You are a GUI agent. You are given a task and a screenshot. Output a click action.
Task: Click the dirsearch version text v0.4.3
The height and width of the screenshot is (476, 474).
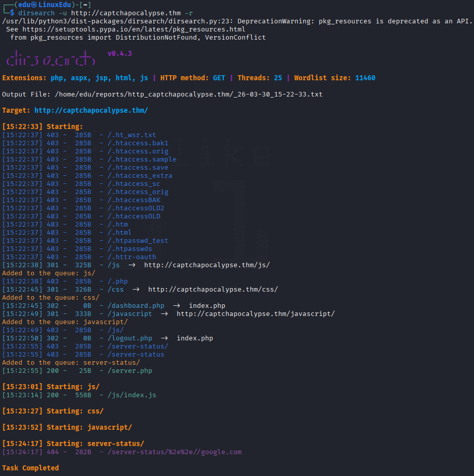120,54
